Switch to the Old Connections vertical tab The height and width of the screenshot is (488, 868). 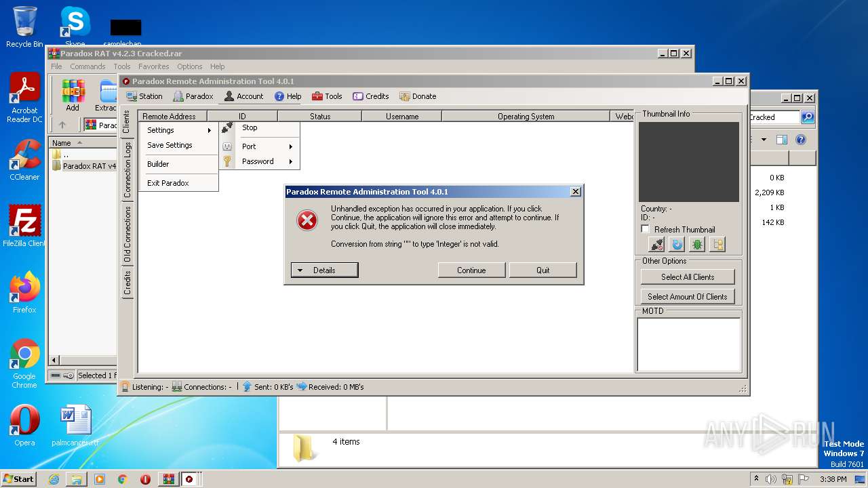(x=126, y=235)
